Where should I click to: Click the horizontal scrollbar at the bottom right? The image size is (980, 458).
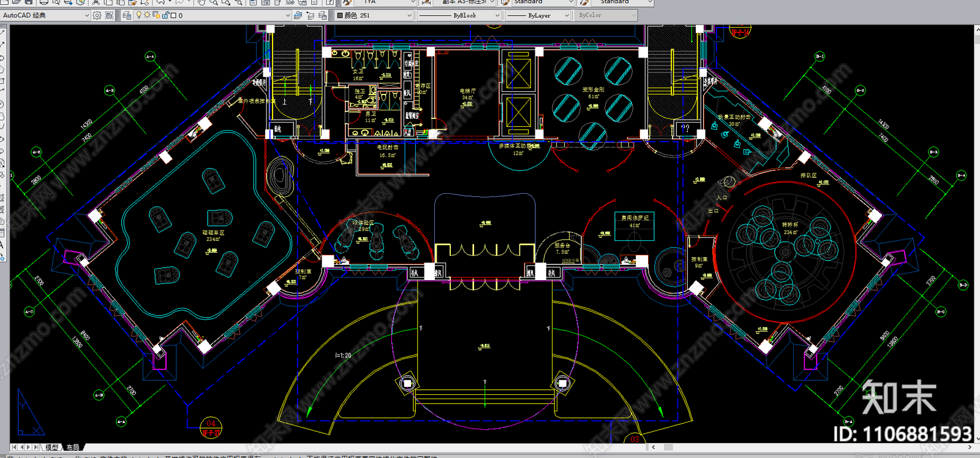click(x=812, y=448)
